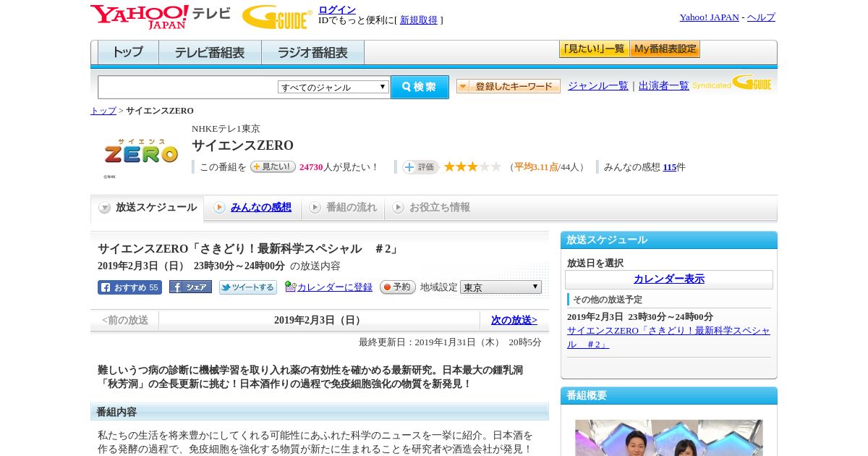
Task: Click the Facebook おすすめ 55 button
Action: 129,287
